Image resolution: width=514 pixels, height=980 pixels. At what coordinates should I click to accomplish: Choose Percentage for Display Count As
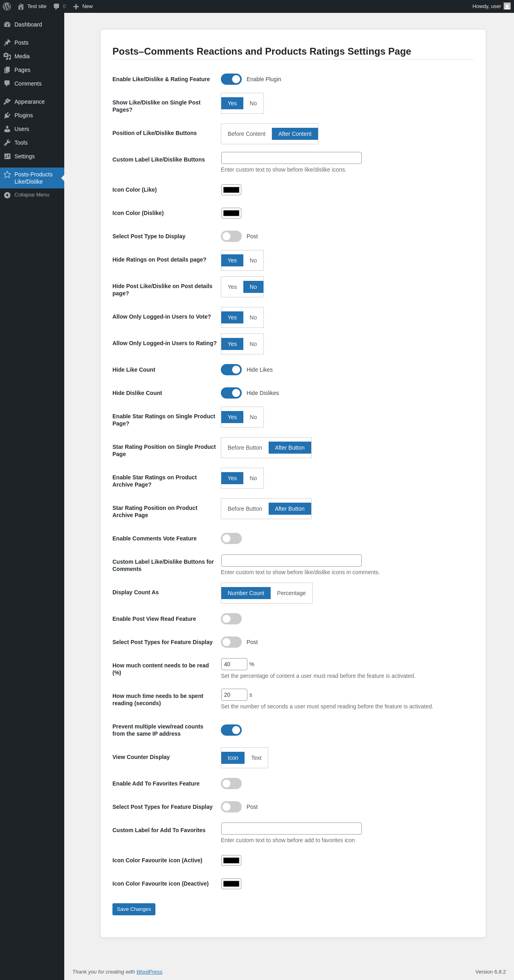(291, 593)
